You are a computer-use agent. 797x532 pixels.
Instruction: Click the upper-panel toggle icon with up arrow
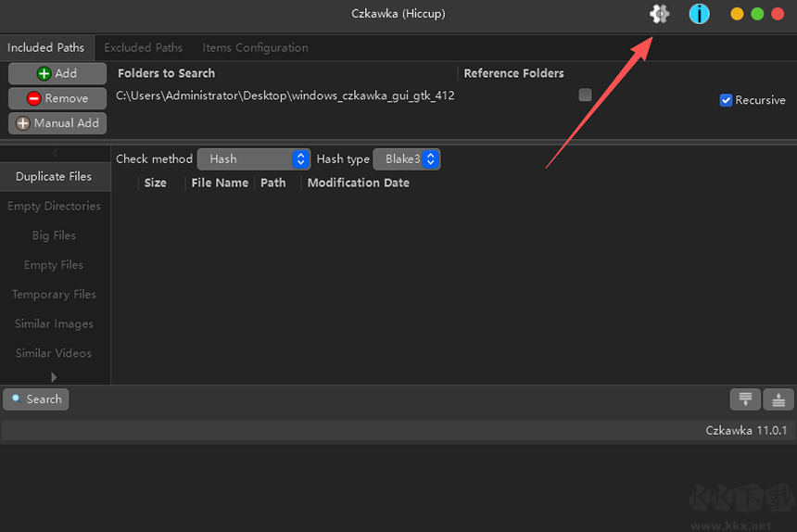pos(778,399)
